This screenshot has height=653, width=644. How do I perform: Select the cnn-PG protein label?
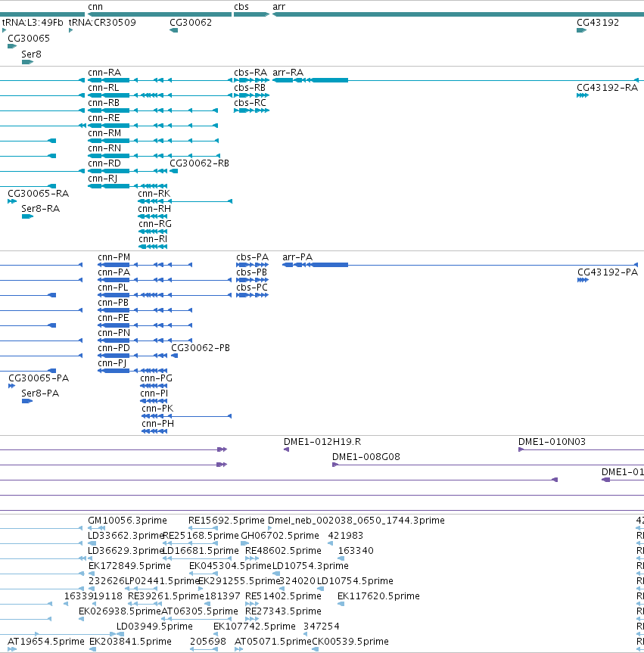[157, 378]
